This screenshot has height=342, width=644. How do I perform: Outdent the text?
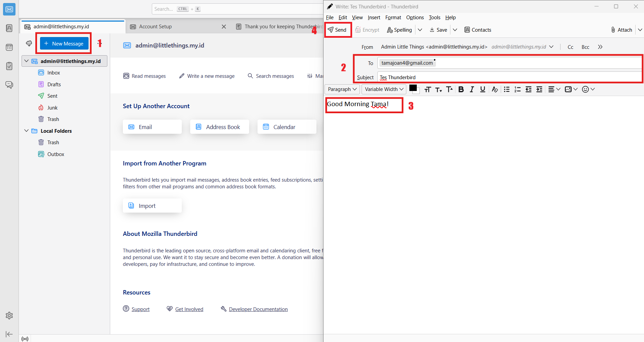529,89
